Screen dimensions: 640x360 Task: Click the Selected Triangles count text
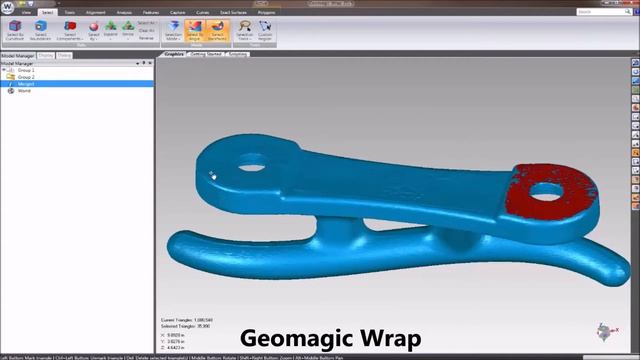click(186, 326)
